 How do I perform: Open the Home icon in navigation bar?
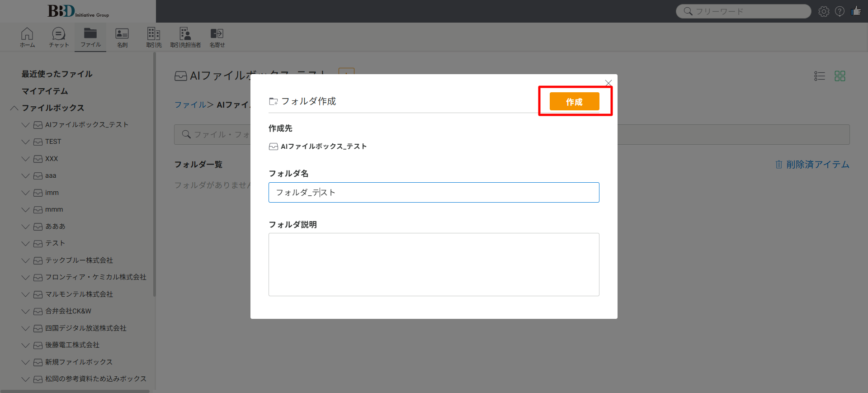(27, 37)
